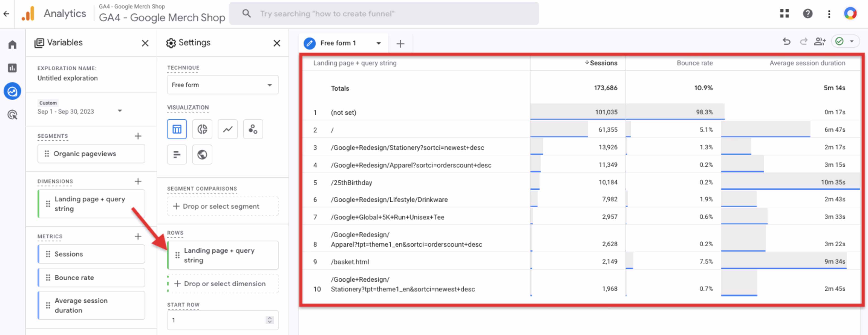The image size is (868, 335).
Task: Select the bar chart visualization
Action: click(x=177, y=155)
